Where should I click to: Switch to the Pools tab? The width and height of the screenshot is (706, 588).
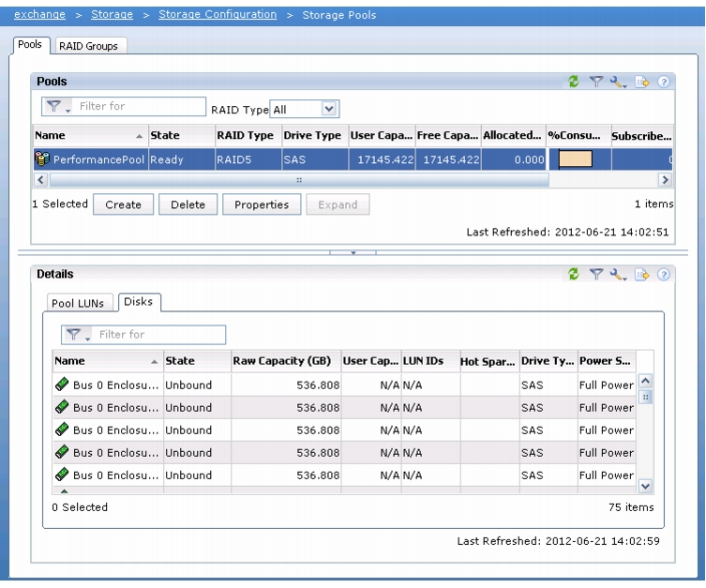(x=30, y=45)
